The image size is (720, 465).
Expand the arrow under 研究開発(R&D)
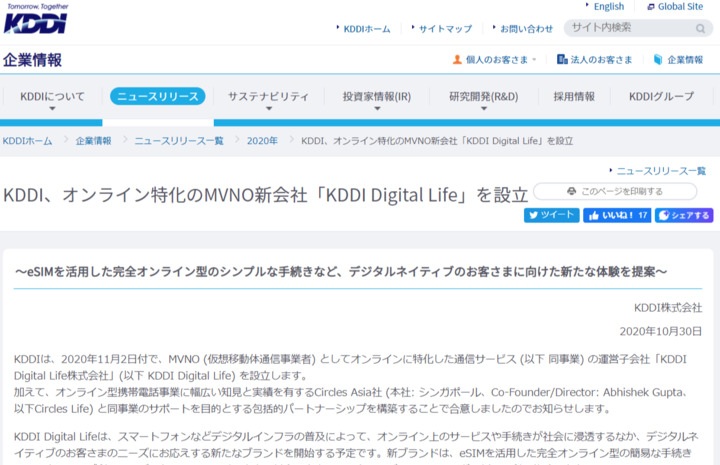(484, 109)
